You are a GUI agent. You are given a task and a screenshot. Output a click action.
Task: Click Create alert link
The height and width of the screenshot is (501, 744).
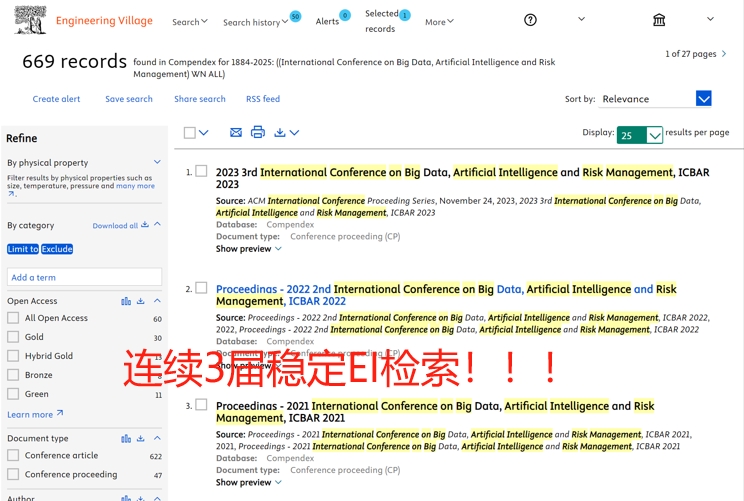click(x=56, y=99)
